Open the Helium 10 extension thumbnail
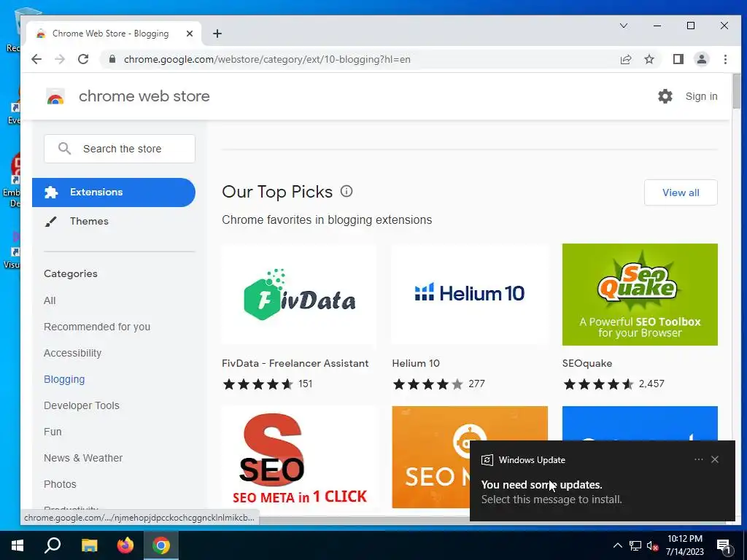The width and height of the screenshot is (747, 560). click(x=469, y=295)
